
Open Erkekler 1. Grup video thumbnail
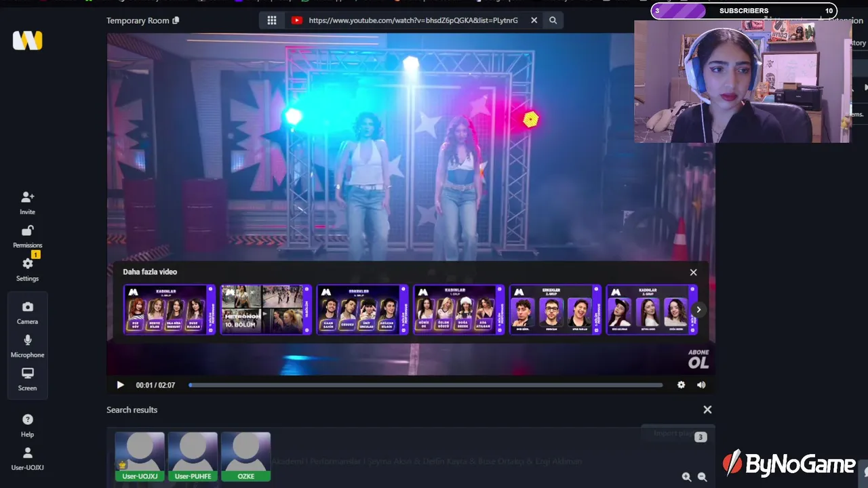[x=362, y=310]
